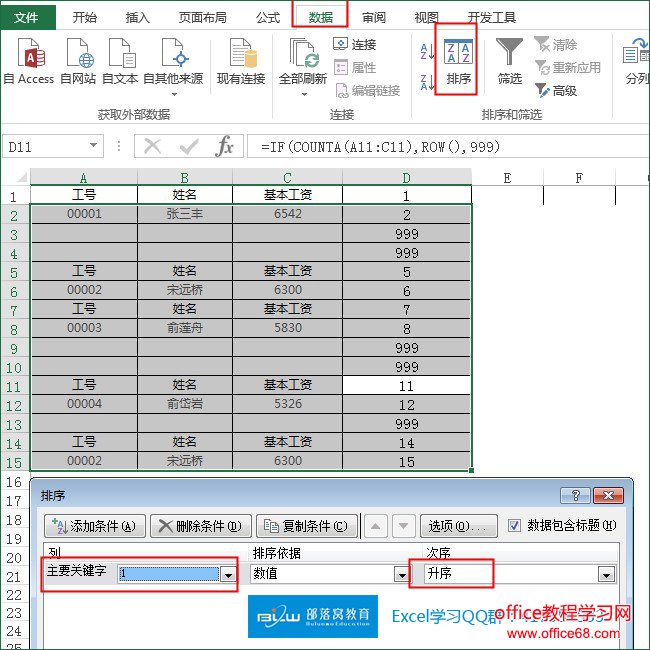This screenshot has height=650, width=650.
Task: Click the Sort dialog help button
Action: pyautogui.click(x=575, y=495)
